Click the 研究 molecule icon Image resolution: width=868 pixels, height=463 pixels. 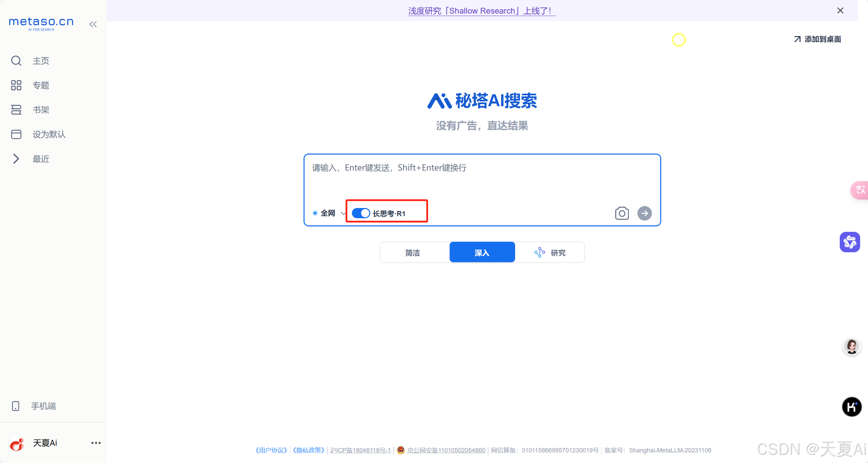point(540,252)
